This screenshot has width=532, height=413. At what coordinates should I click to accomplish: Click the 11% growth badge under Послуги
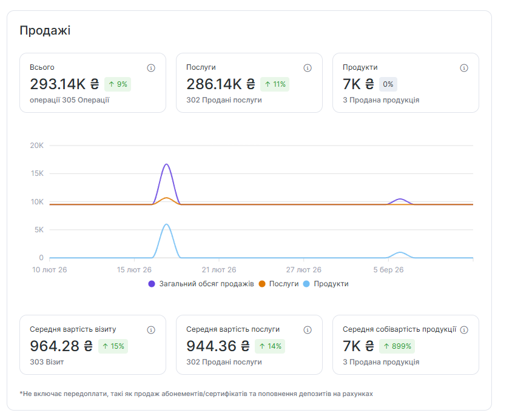pyautogui.click(x=274, y=84)
